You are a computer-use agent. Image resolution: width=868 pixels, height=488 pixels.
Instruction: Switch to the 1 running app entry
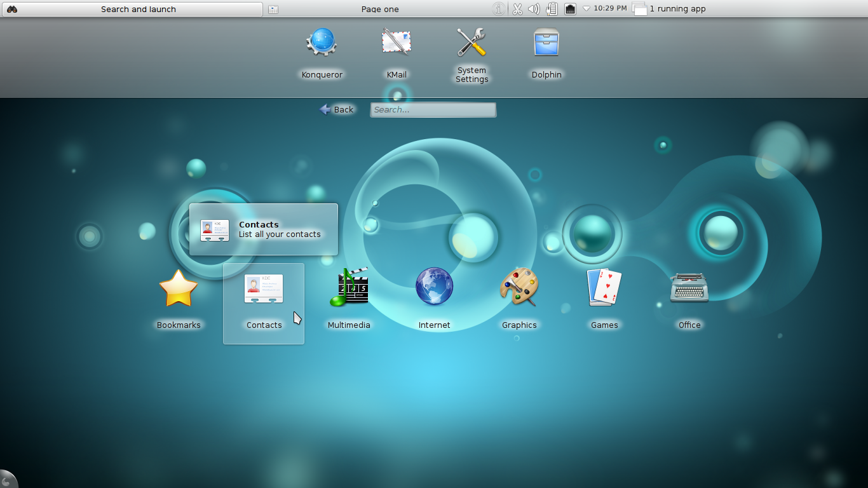[x=669, y=8]
